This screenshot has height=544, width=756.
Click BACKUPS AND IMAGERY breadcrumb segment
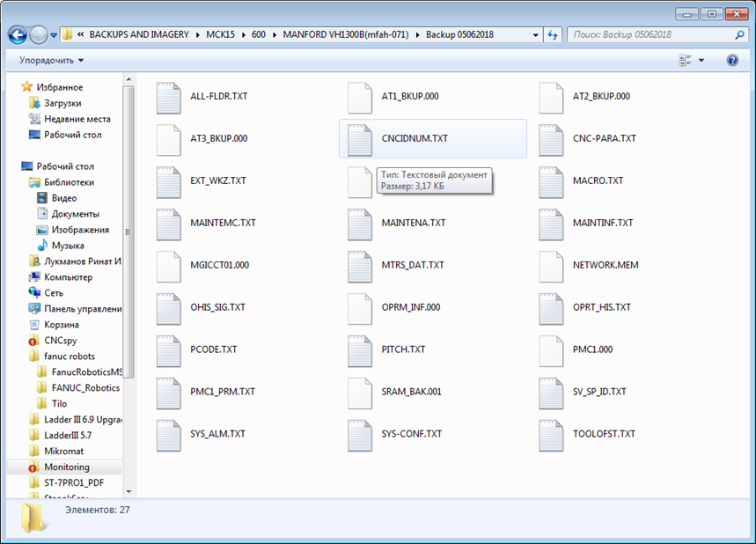(x=139, y=34)
